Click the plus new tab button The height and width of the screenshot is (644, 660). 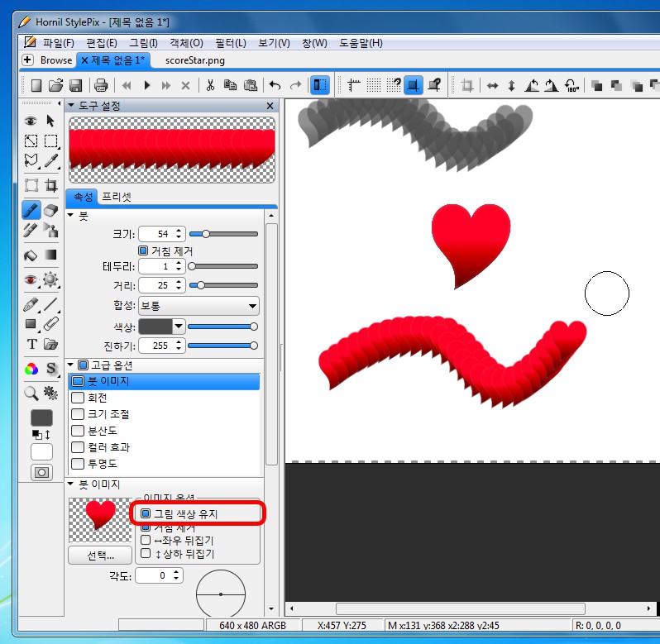pyautogui.click(x=27, y=60)
